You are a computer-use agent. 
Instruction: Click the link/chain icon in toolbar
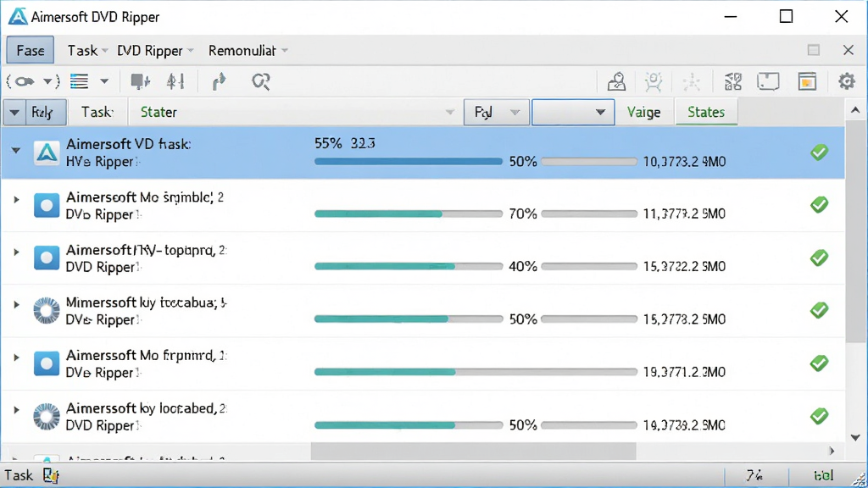[x=25, y=82]
